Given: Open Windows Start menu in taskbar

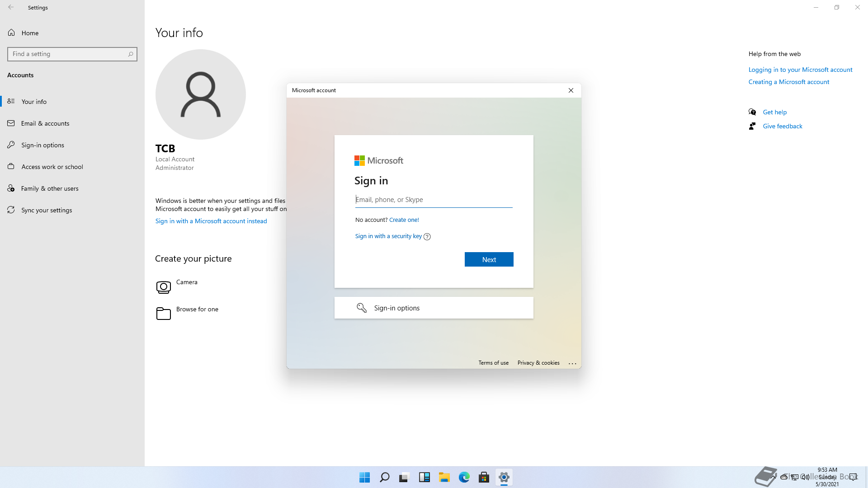Looking at the screenshot, I should [x=365, y=477].
